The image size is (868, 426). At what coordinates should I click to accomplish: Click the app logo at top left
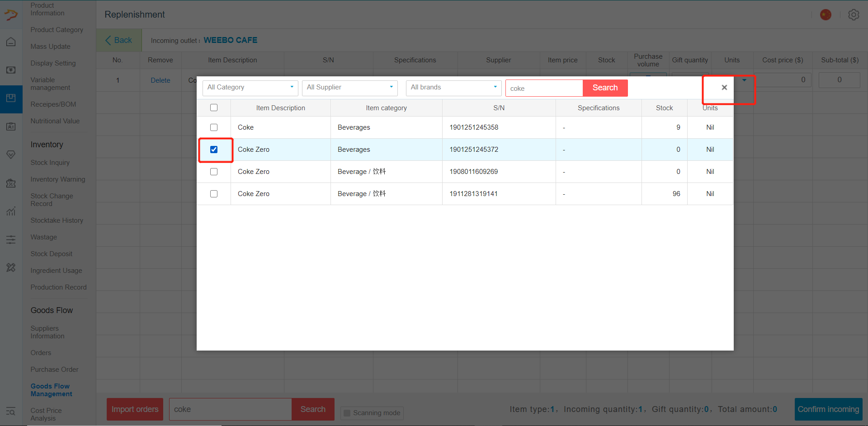point(11,14)
